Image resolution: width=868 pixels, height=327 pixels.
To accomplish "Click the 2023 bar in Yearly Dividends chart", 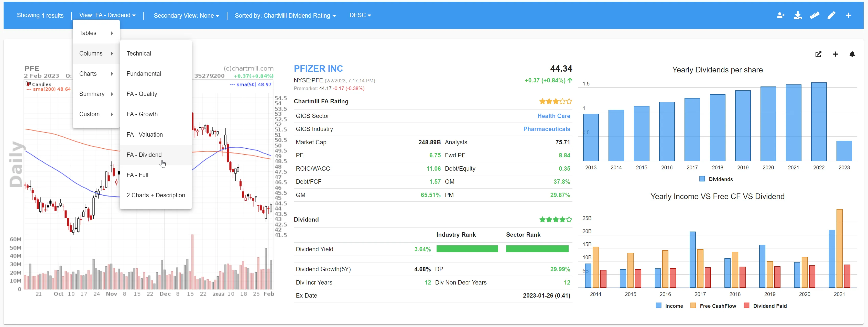I will (x=844, y=151).
